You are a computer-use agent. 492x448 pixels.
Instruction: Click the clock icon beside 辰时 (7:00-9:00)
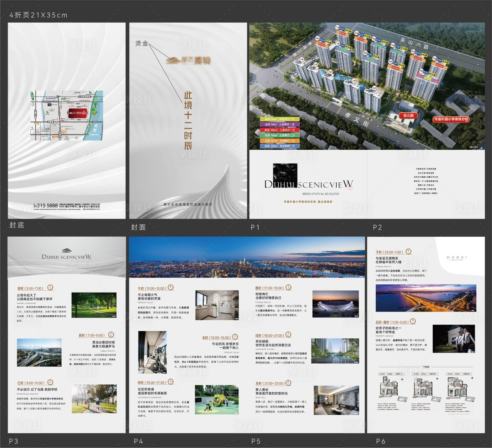click(x=111, y=335)
